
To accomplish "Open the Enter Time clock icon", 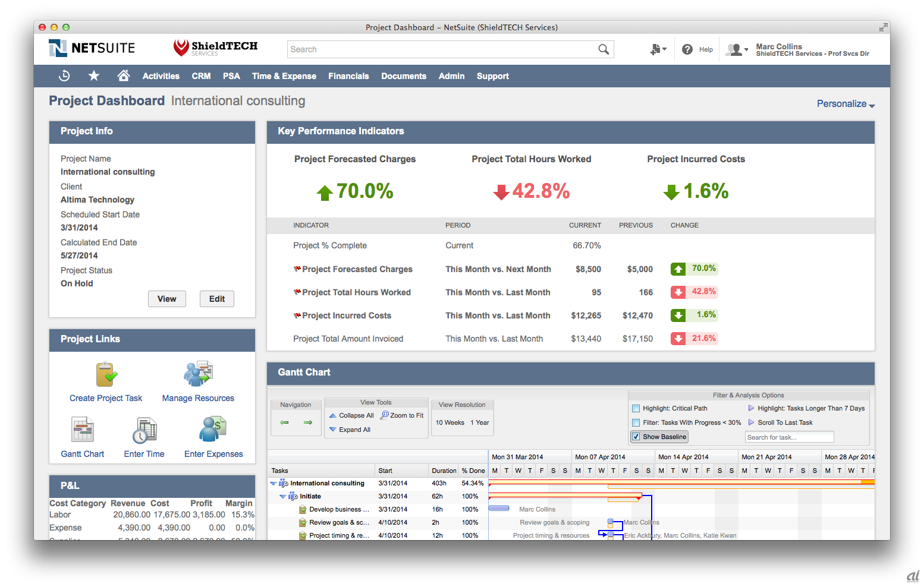I will [x=144, y=430].
